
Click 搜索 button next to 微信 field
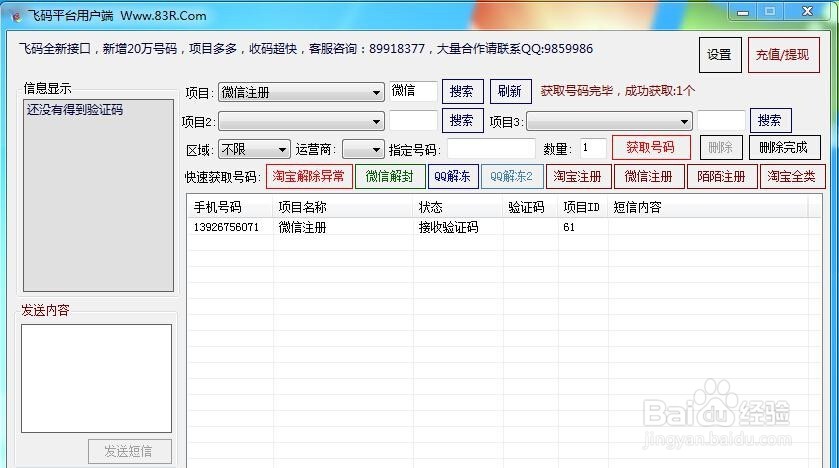462,91
